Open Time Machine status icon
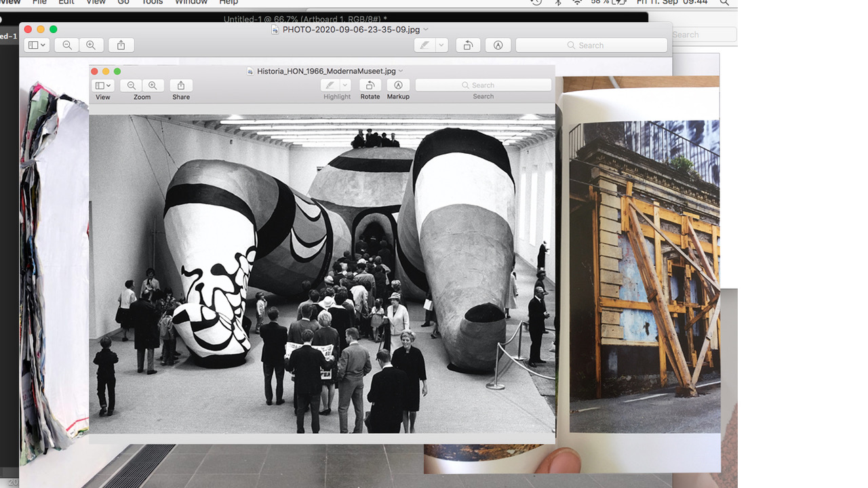The image size is (868, 488). point(536,3)
